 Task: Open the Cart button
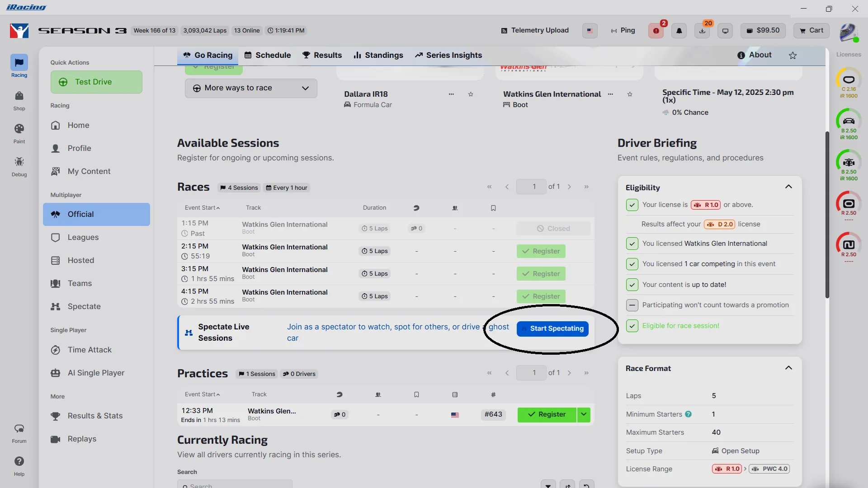pos(811,30)
